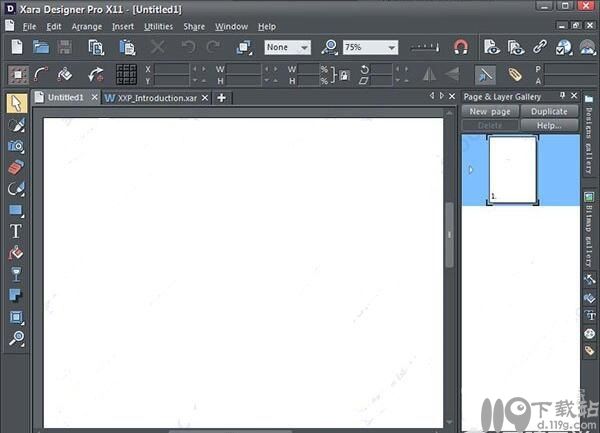
Task: Click the zoom to drawing magnifier icon
Action: point(329,47)
